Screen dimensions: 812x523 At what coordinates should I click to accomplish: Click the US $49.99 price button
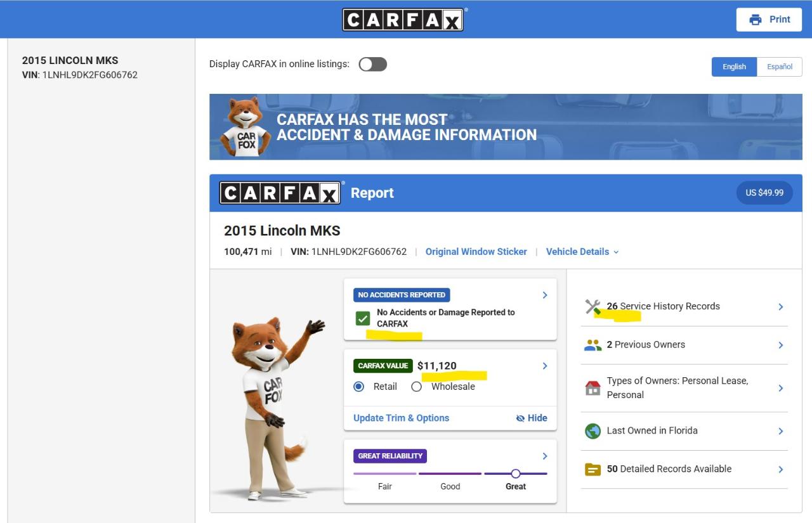click(x=764, y=193)
